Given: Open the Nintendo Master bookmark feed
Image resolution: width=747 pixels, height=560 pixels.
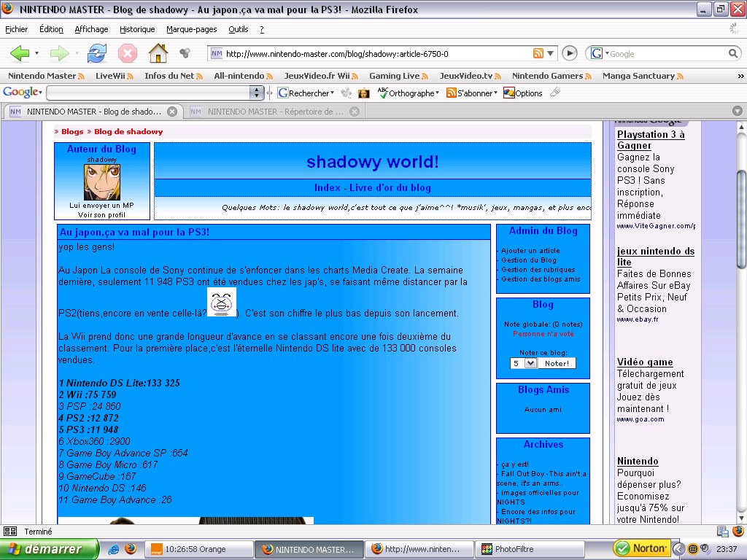Looking at the screenshot, I should click(46, 76).
